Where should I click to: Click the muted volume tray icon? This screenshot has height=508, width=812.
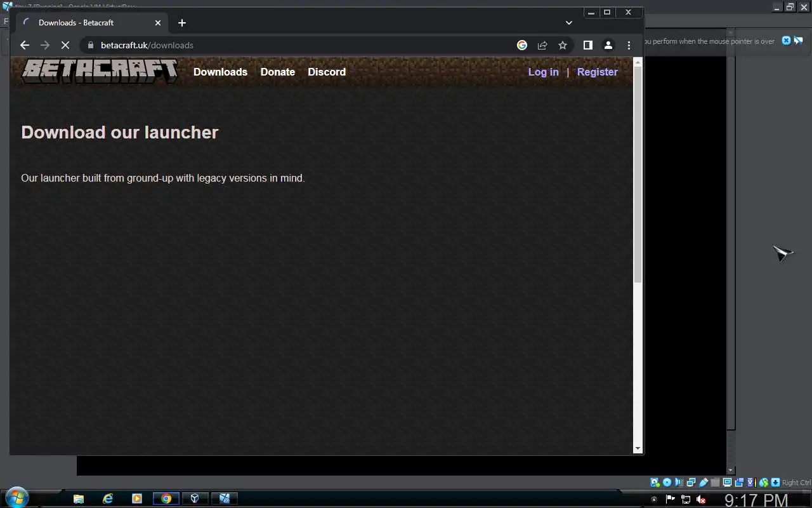point(701,499)
